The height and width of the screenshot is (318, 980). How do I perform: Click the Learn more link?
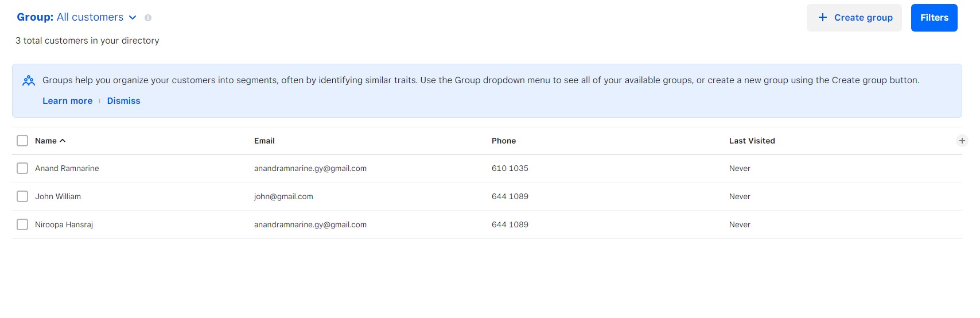tap(67, 101)
